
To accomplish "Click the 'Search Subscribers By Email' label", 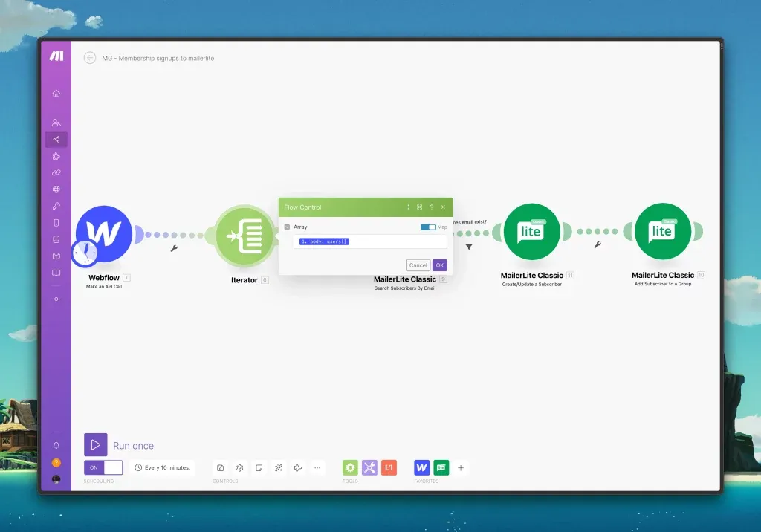I will 405,288.
